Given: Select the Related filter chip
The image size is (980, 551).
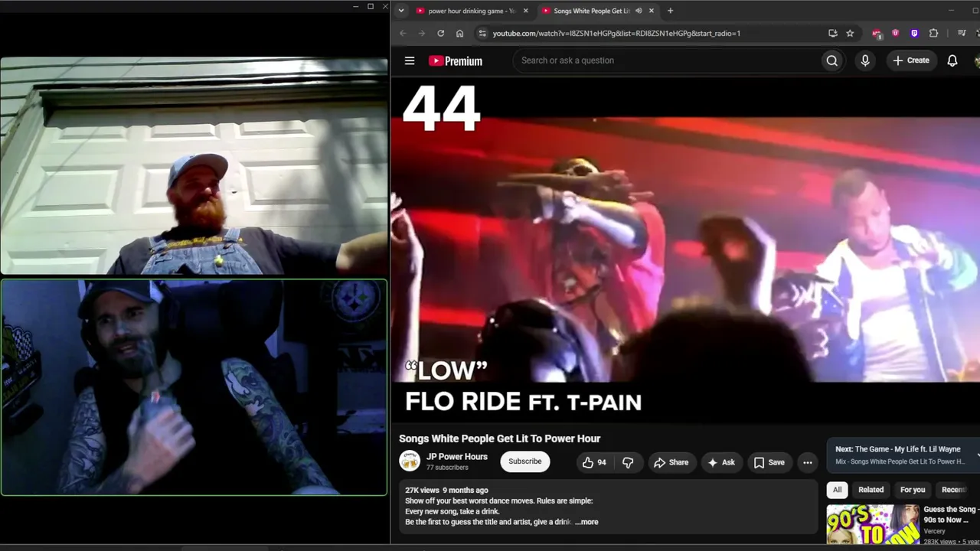Looking at the screenshot, I should tap(871, 490).
